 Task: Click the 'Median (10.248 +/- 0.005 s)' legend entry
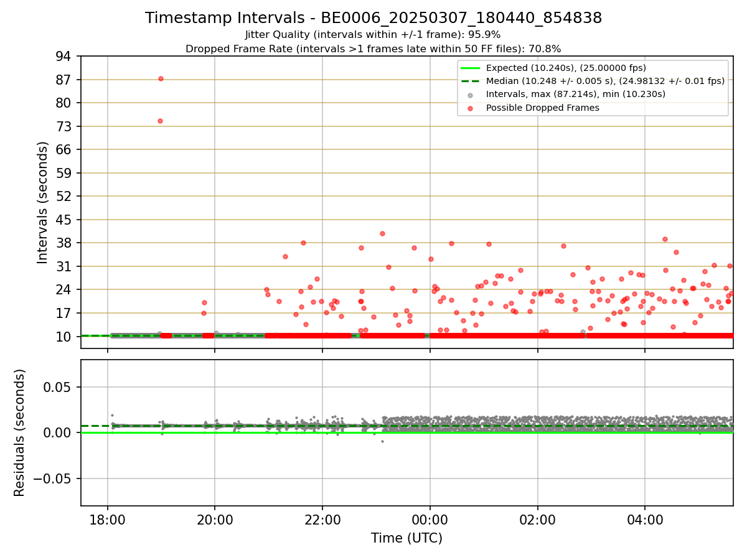tap(605, 81)
